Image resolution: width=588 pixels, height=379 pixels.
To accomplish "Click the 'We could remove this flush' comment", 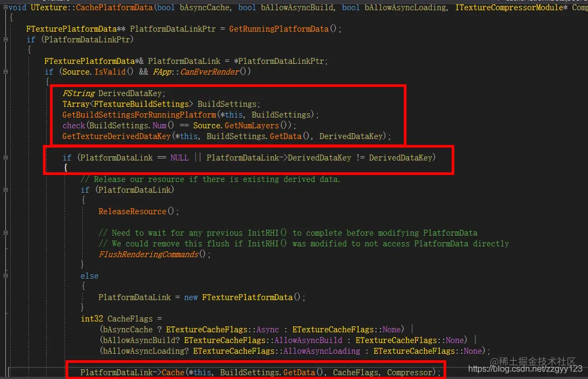I will (303, 244).
